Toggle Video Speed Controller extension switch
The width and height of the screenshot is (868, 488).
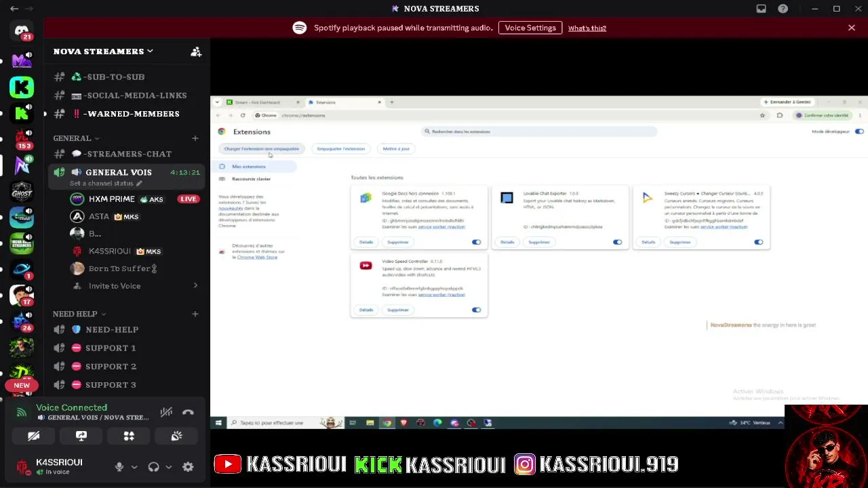(x=476, y=310)
